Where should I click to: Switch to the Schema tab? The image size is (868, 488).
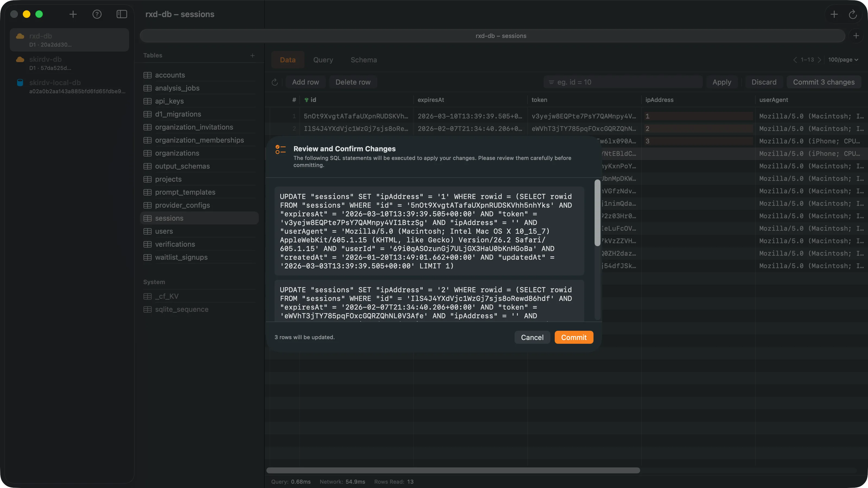click(x=363, y=60)
